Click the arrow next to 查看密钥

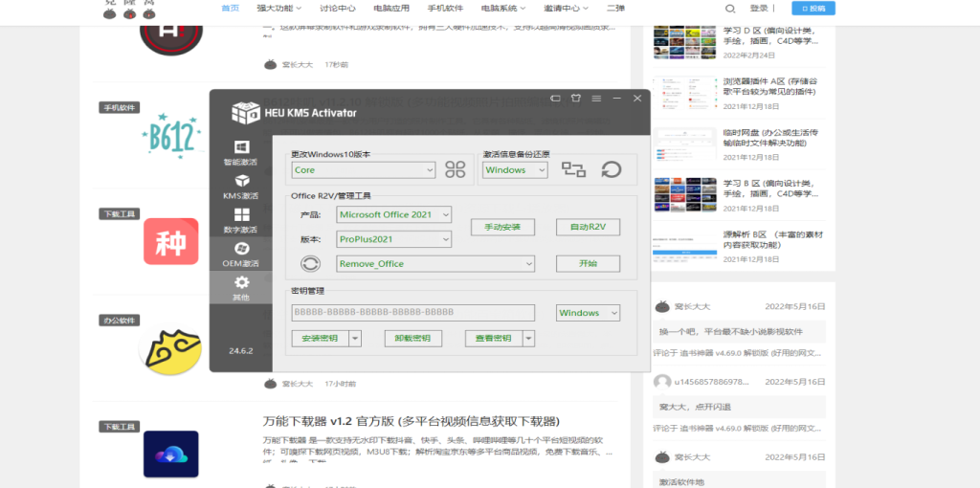(x=528, y=338)
